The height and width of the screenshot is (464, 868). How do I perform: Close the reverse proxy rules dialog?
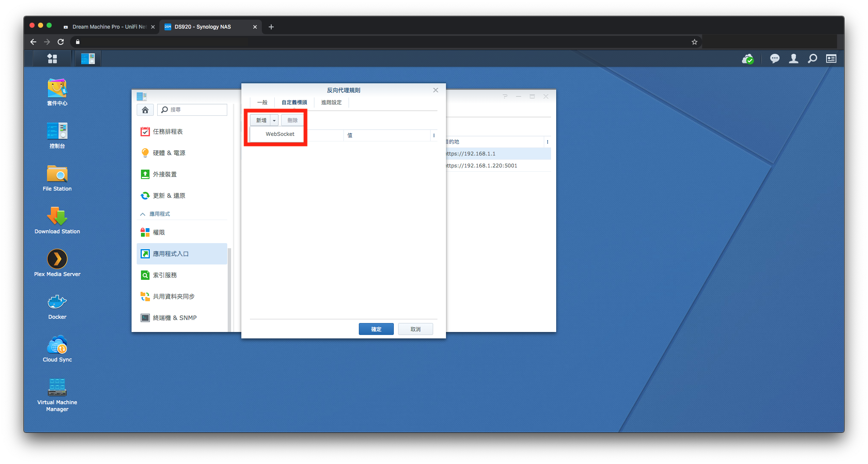click(436, 90)
